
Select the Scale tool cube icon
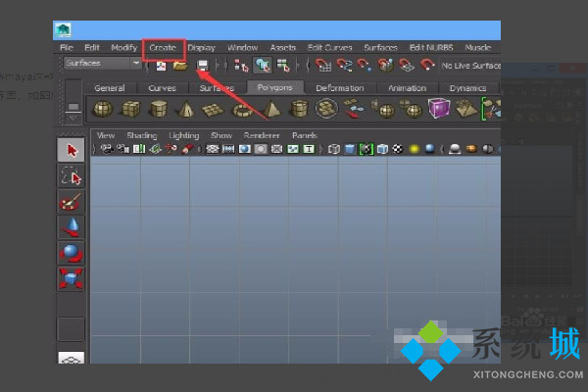(71, 279)
